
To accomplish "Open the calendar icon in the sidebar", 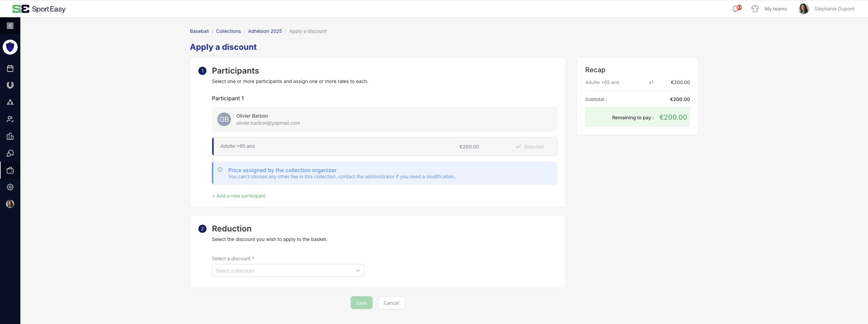I will click(x=10, y=68).
